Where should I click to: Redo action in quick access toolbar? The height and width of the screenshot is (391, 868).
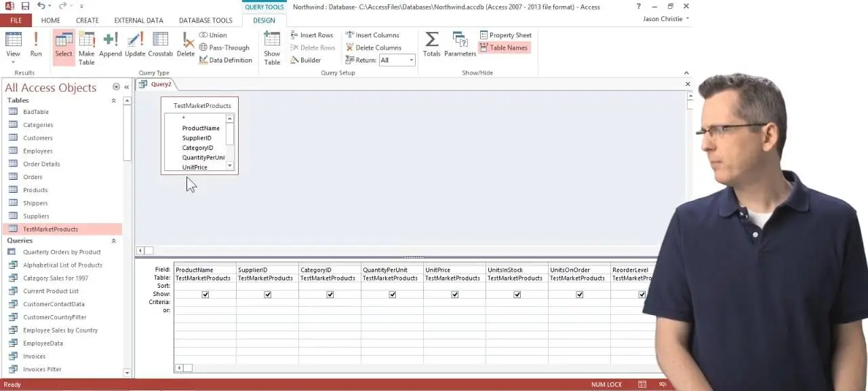pos(62,6)
